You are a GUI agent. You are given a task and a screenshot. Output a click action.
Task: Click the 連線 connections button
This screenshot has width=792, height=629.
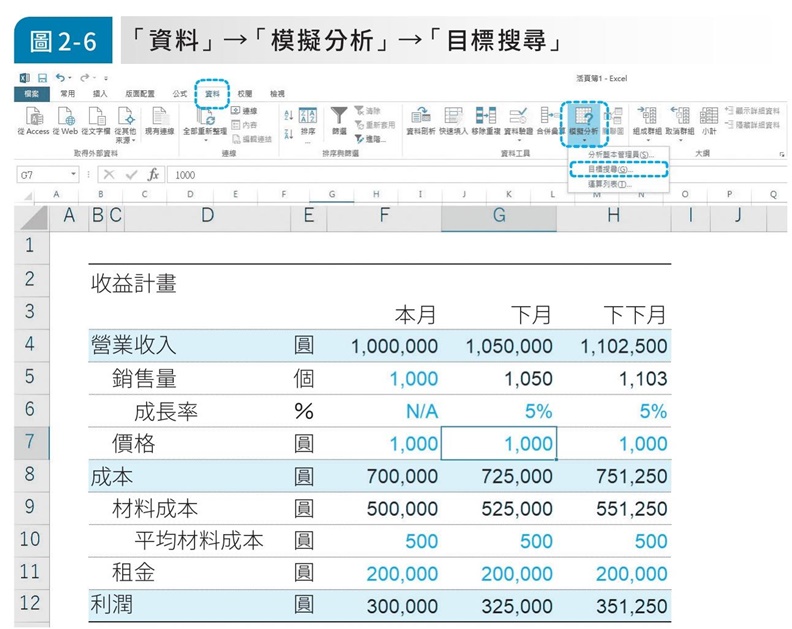pos(244,111)
